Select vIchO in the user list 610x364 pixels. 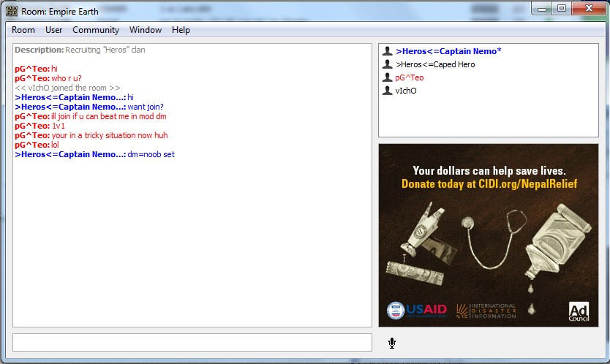pyautogui.click(x=406, y=91)
